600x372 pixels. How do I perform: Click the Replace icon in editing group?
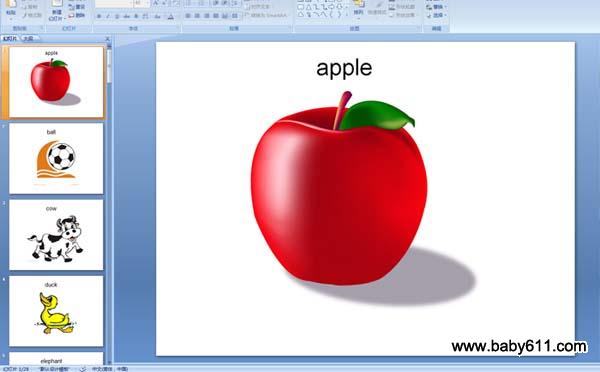coord(436,7)
